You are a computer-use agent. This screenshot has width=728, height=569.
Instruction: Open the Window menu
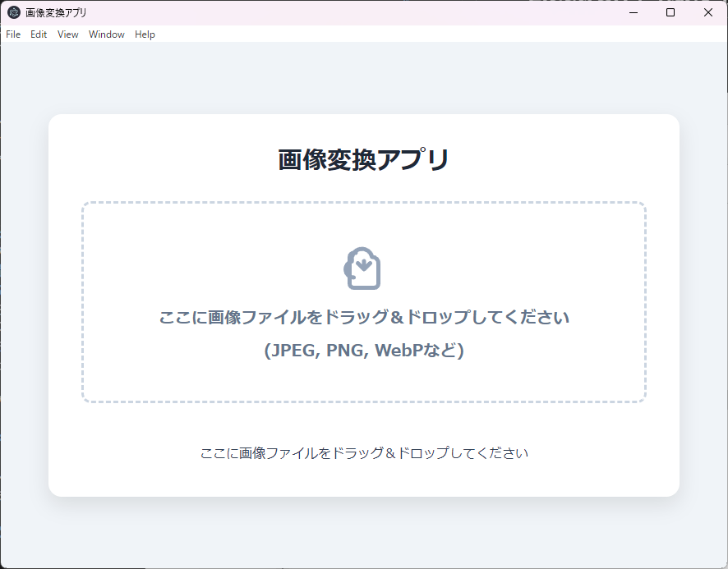tap(106, 34)
